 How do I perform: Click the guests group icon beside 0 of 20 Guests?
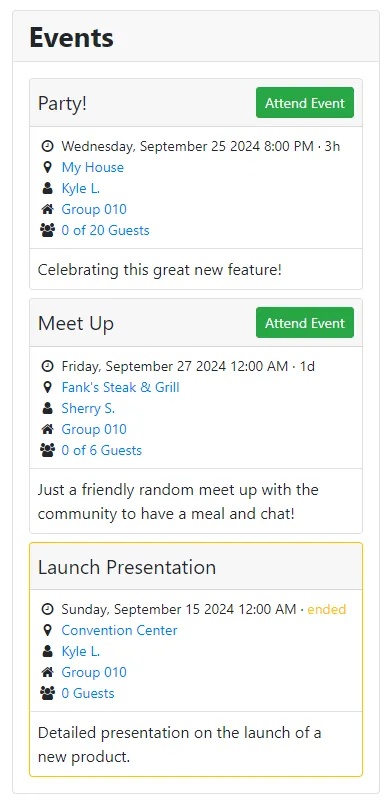[x=47, y=230]
